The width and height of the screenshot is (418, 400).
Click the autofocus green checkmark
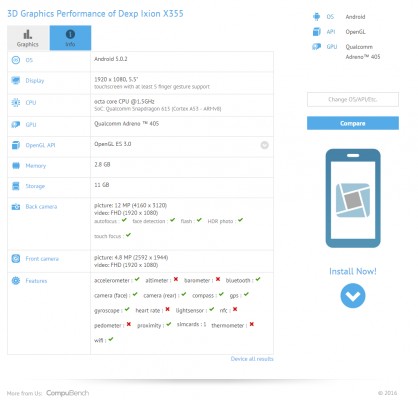[x=124, y=220]
